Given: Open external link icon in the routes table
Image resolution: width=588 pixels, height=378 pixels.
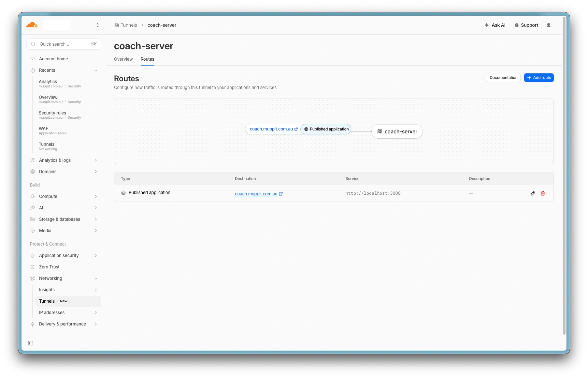Looking at the screenshot, I should [x=281, y=194].
